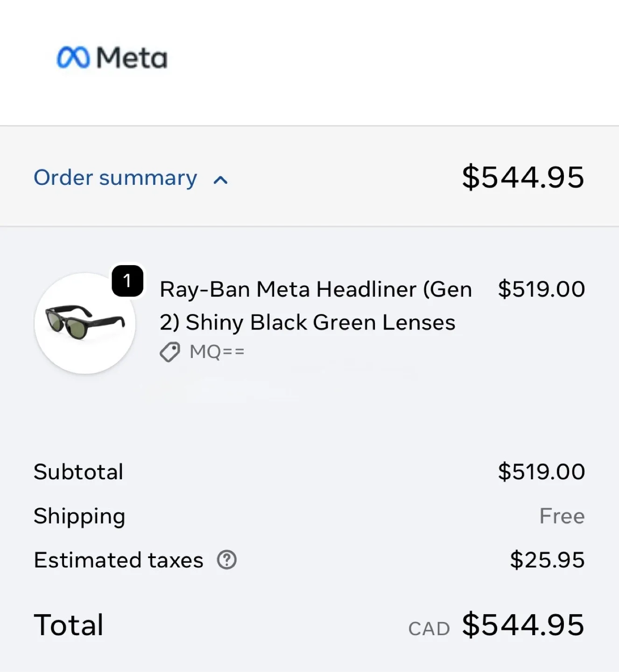Click the Shipping line item
This screenshot has width=619, height=672.
point(79,516)
